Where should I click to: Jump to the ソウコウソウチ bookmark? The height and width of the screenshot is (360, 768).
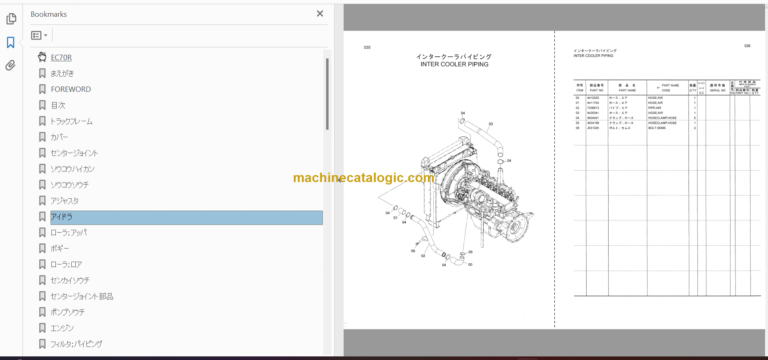(x=70, y=185)
